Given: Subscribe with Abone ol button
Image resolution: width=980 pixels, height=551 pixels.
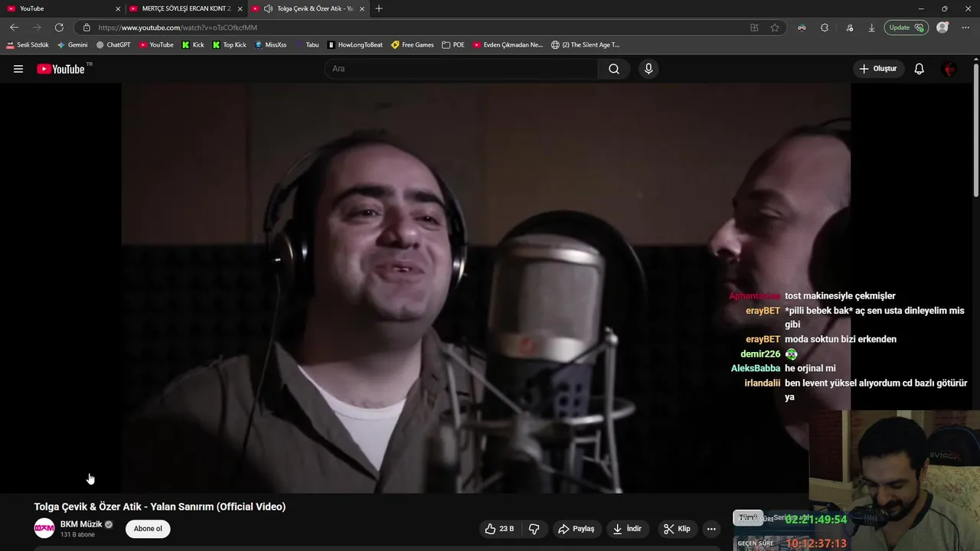Looking at the screenshot, I should pos(148,529).
